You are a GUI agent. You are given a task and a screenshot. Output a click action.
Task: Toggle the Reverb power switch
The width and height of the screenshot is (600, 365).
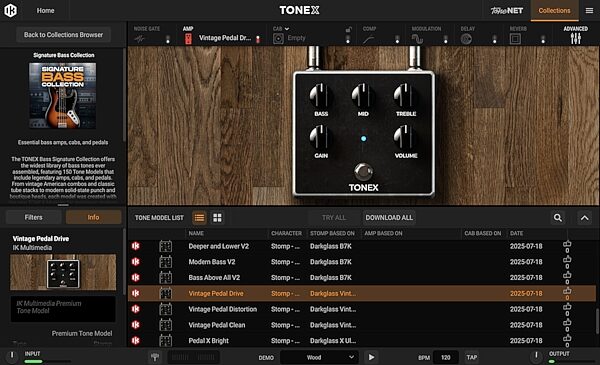(543, 39)
